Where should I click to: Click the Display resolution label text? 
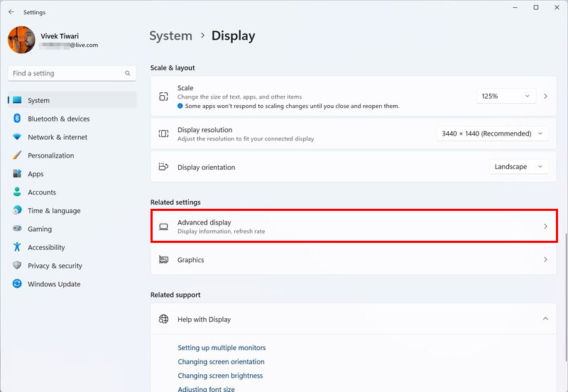click(204, 130)
